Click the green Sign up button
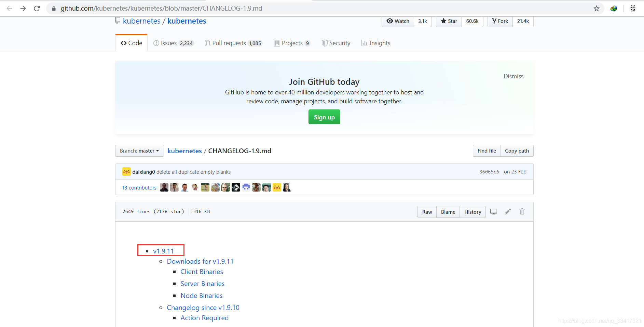The height and width of the screenshot is (327, 644). pos(324,117)
